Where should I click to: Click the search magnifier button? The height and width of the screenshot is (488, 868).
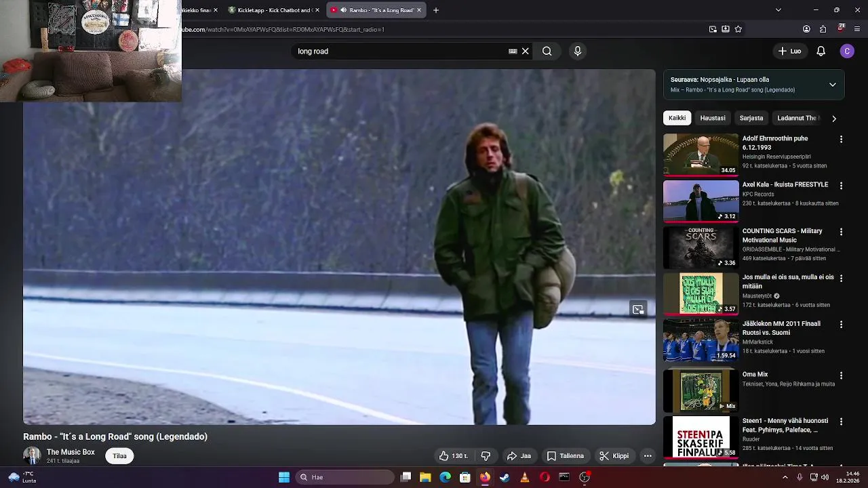pos(547,51)
